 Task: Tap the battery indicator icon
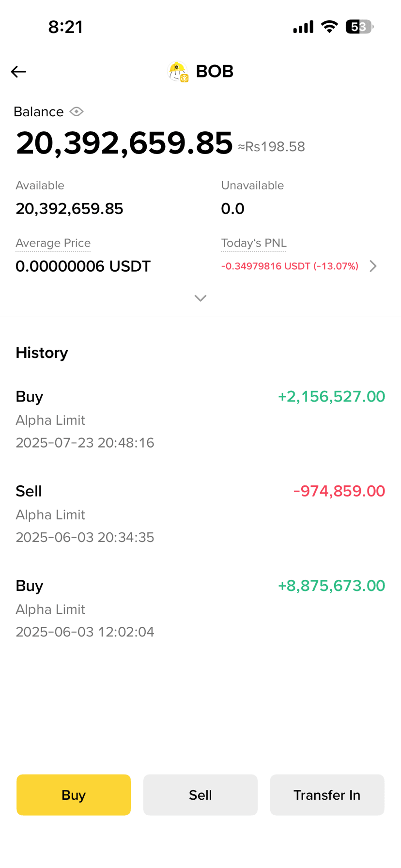tap(359, 27)
